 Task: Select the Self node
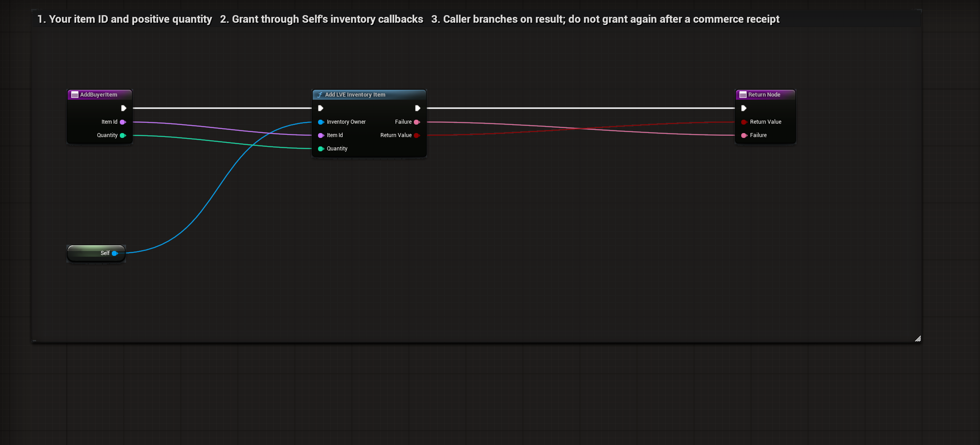(x=96, y=253)
